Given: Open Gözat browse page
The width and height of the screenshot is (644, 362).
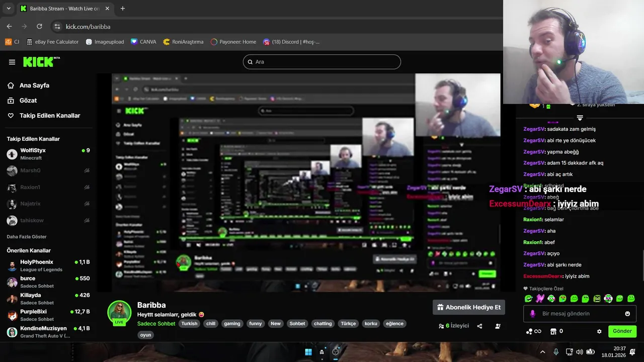Looking at the screenshot, I should 22,101.
